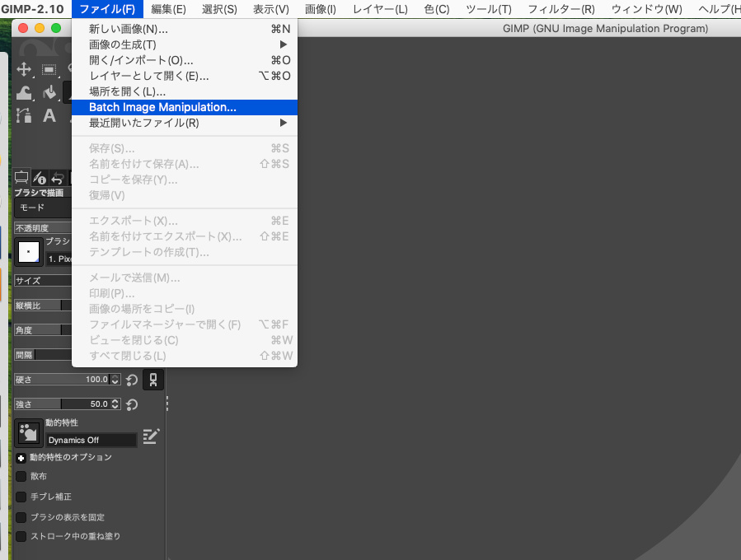Adjust the 不透明度 slider
Viewport: 741px width, 560px height.
pyautogui.click(x=43, y=228)
